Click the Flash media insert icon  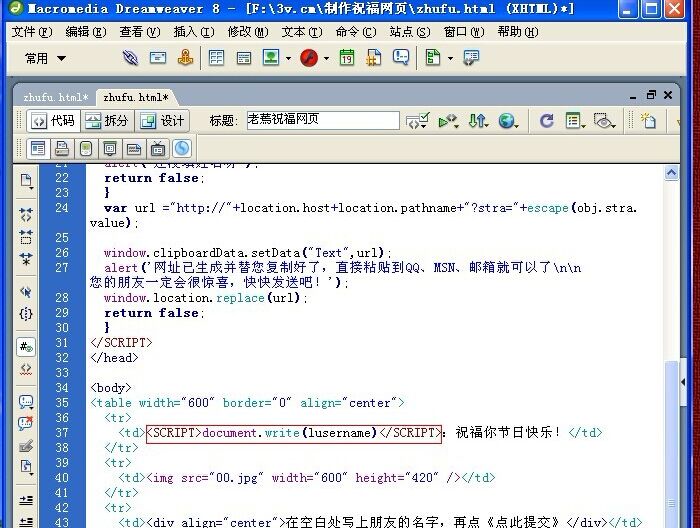tap(309, 58)
